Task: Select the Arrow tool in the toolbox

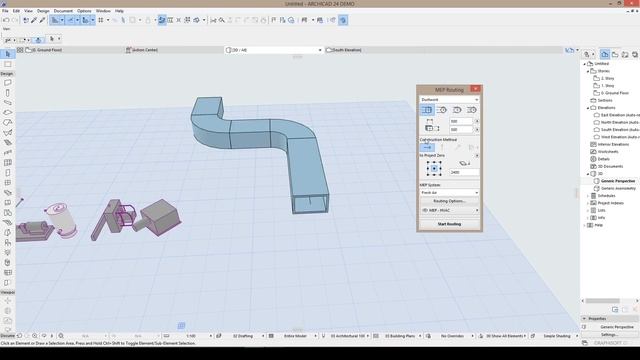Action: 7,54
